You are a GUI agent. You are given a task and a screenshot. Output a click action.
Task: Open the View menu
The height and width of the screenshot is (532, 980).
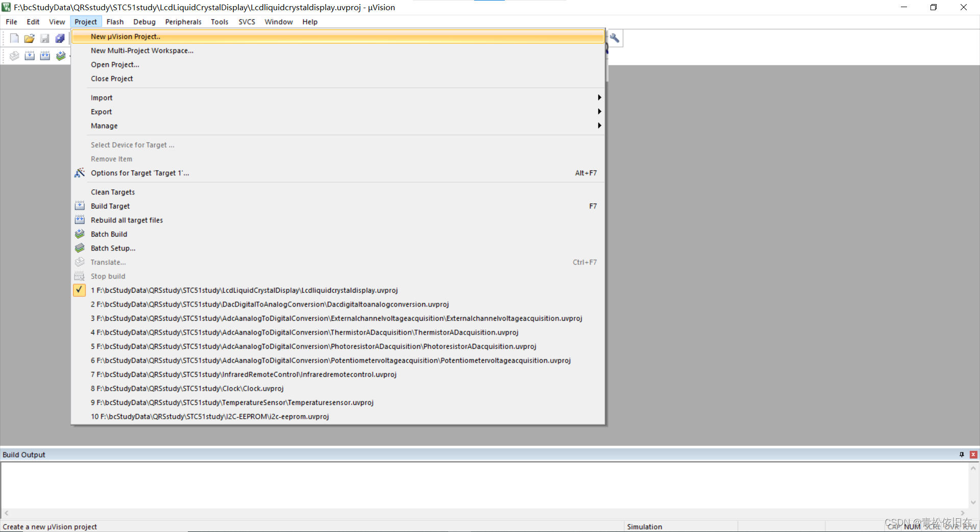click(57, 22)
